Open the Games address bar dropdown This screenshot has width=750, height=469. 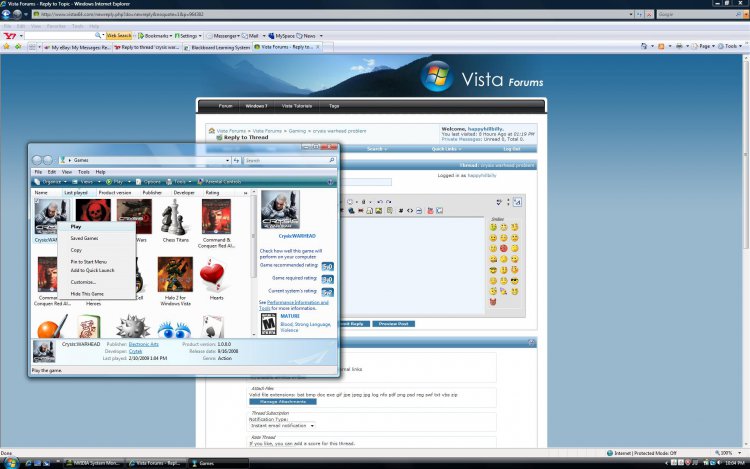pos(227,161)
